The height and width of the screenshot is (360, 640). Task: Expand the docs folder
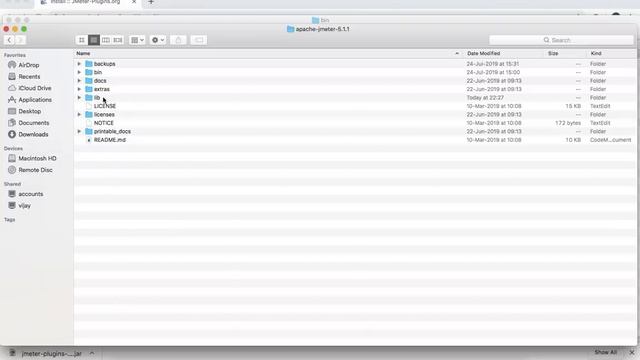[79, 81]
